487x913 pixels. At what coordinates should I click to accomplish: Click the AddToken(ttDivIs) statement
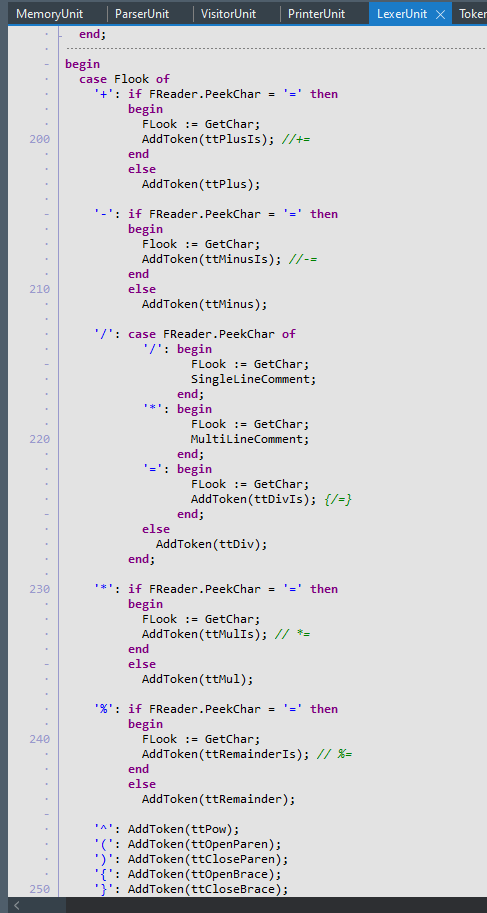[x=253, y=499]
